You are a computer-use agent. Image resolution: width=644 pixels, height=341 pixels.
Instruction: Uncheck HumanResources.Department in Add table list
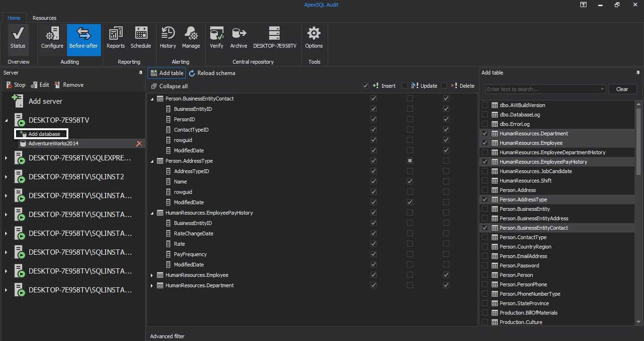(x=485, y=133)
